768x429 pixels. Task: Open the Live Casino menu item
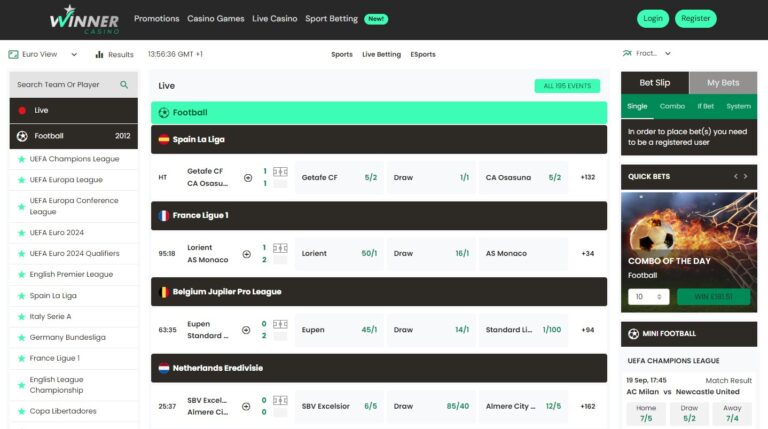click(x=274, y=19)
